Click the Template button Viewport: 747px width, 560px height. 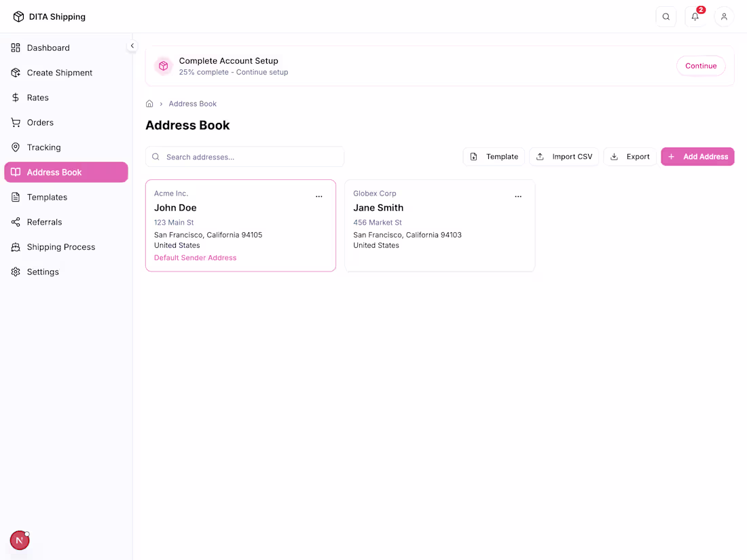[494, 157]
